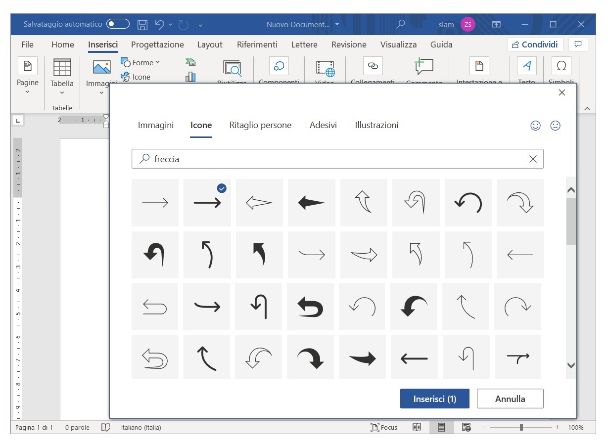
Task: Toggle the Salvataggio automatico switch
Action: (x=118, y=24)
